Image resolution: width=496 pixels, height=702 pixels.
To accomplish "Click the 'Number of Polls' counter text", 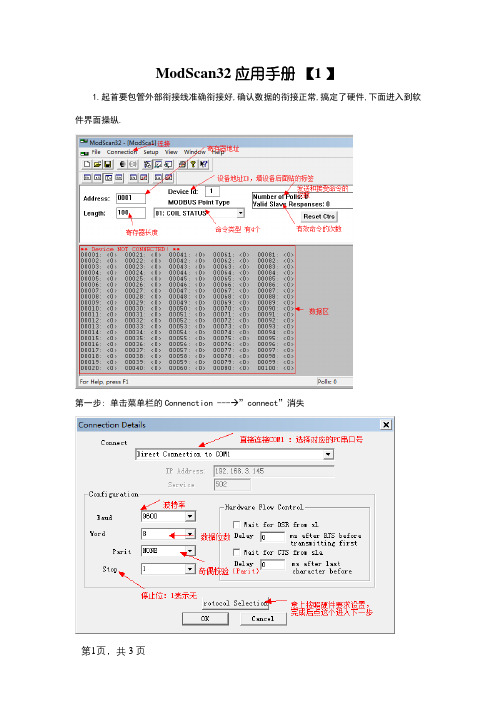I will pos(281,197).
